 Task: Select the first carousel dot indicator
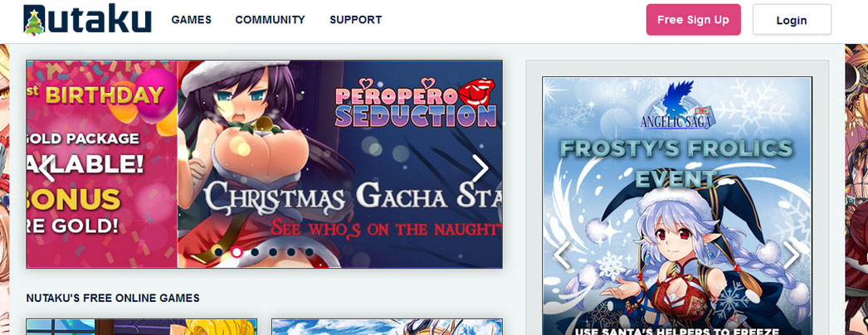tap(219, 252)
